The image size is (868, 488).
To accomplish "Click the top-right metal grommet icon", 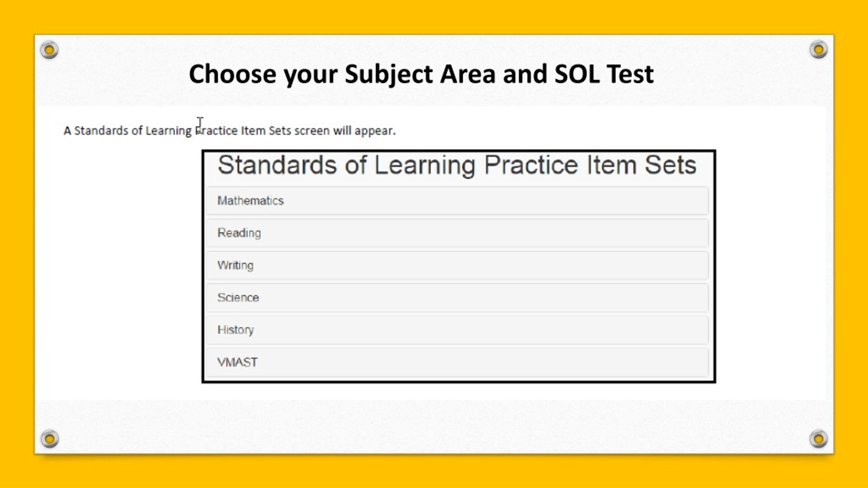I will coord(818,50).
